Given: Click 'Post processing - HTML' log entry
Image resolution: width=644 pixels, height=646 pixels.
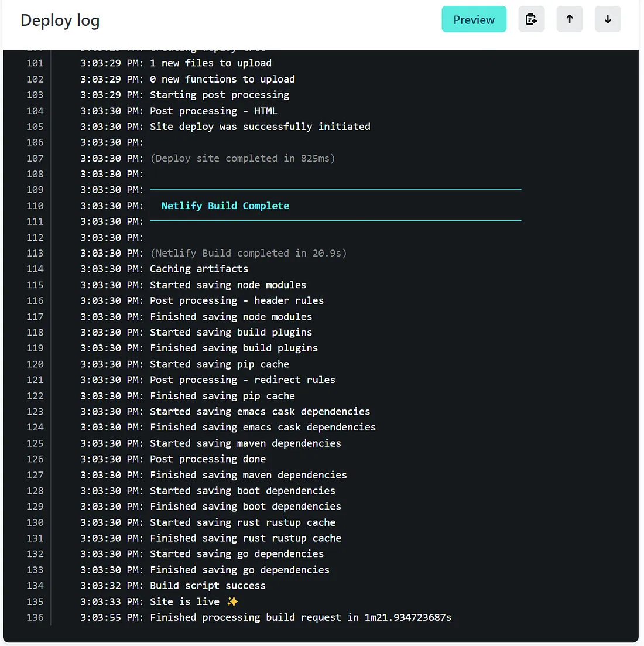Looking at the screenshot, I should tap(214, 111).
